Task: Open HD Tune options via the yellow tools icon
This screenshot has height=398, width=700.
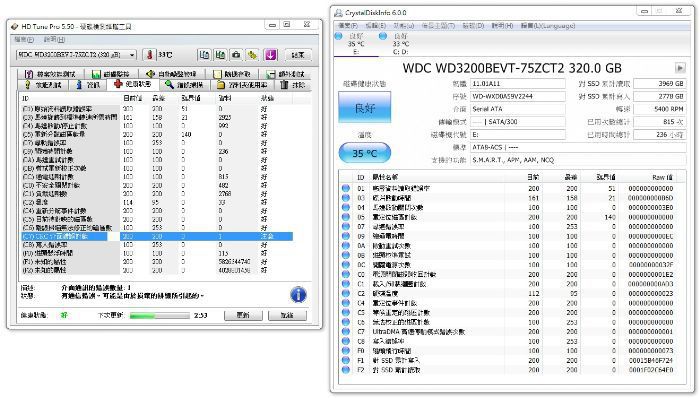Action: point(252,55)
